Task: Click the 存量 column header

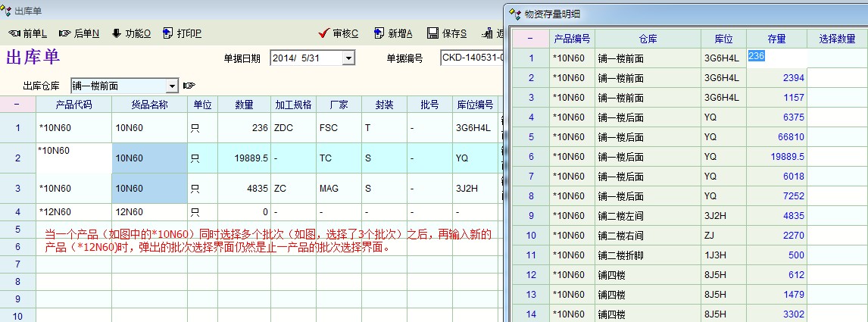Action: (x=776, y=39)
